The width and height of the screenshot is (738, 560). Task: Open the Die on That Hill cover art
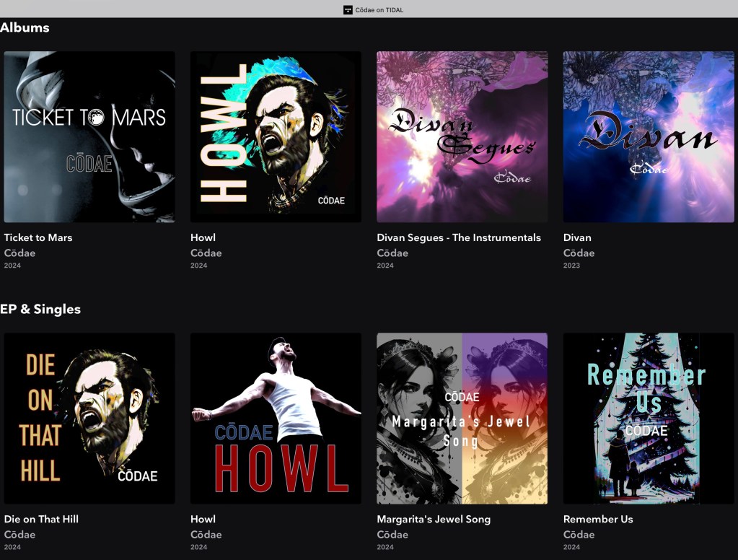(x=89, y=418)
